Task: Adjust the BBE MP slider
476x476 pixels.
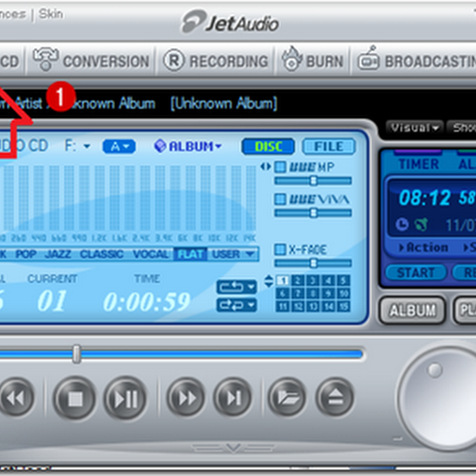Action: click(x=313, y=181)
